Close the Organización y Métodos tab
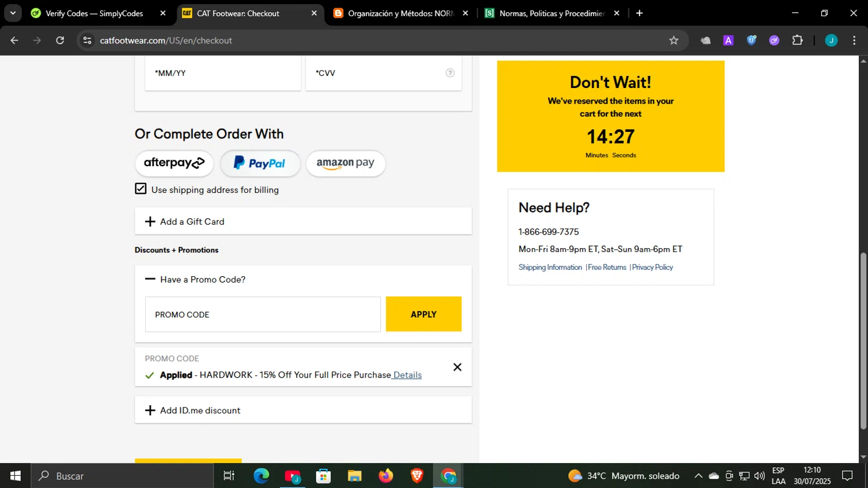This screenshot has width=868, height=488. coord(465,13)
